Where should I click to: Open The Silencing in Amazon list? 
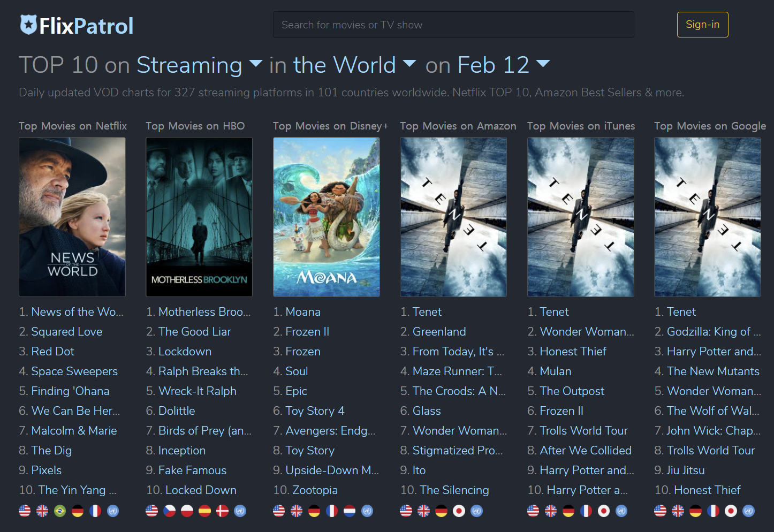454,490
